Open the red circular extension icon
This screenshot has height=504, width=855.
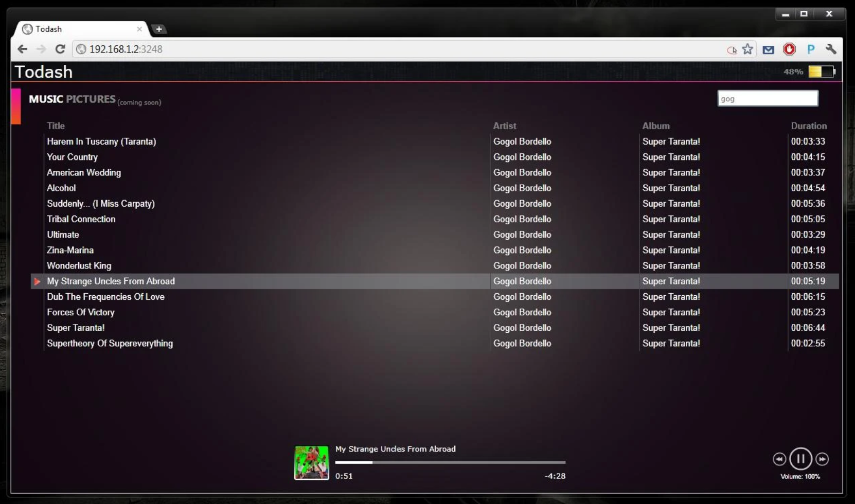click(789, 49)
